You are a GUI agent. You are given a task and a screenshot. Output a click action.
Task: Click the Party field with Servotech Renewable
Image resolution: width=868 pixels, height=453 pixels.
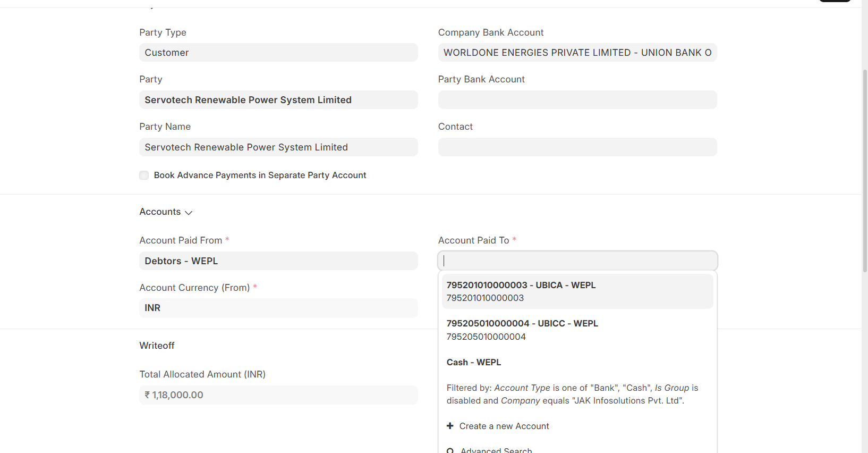[x=278, y=100]
